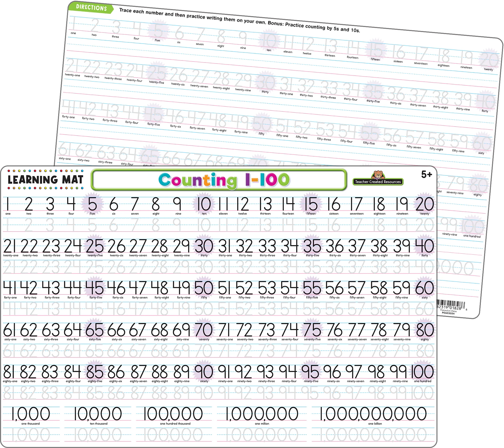Click the bold black 90 on front mat
504x448 pixels.
click(x=204, y=372)
